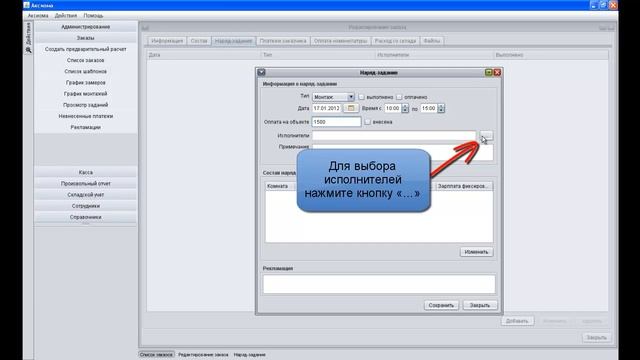Switch to the Информация tab
This screenshot has width=640, height=360.
[167, 41]
